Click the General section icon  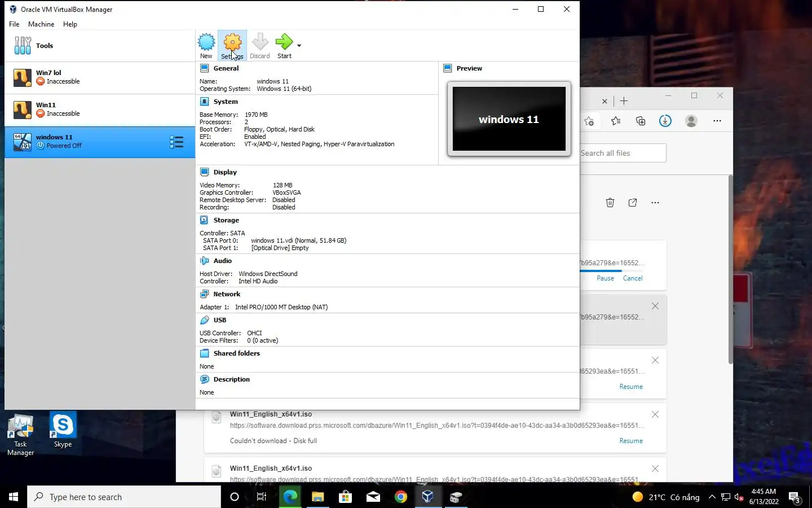pyautogui.click(x=205, y=68)
